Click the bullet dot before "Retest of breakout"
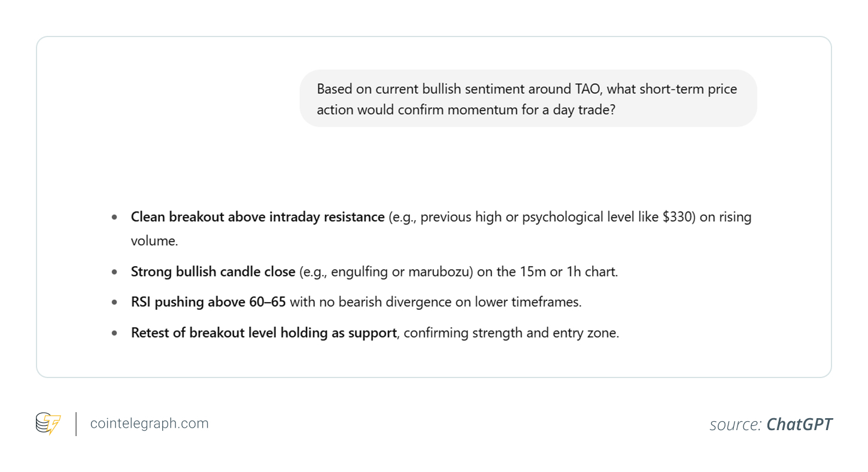This screenshot has height=472, width=868. pyautogui.click(x=114, y=333)
